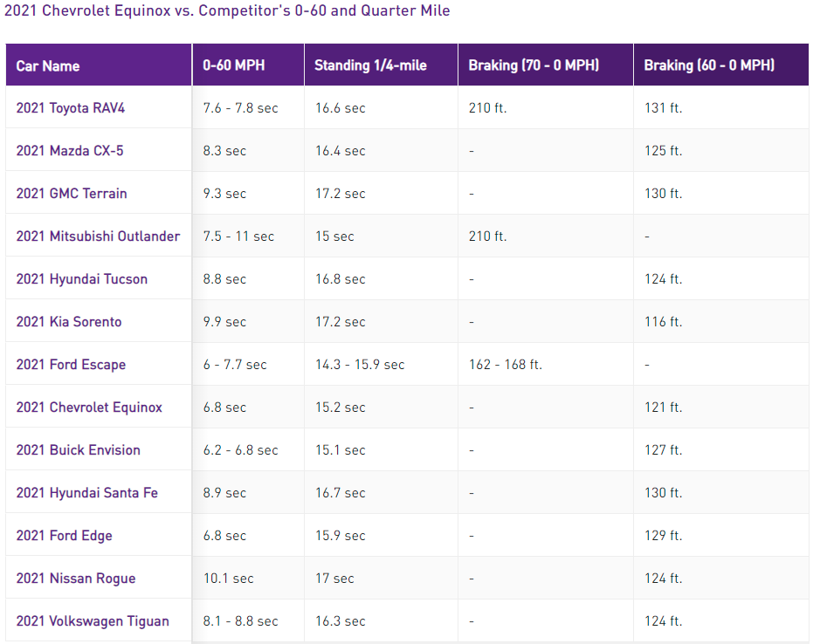Open the 2021 Hyundai Santa Fe link

pyautogui.click(x=87, y=493)
